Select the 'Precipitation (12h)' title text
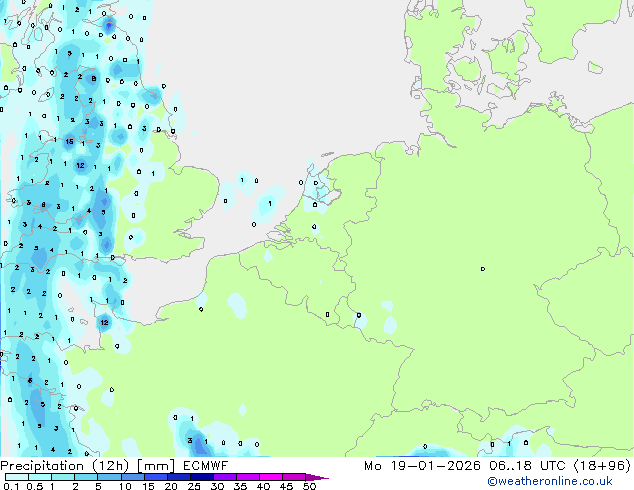The width and height of the screenshot is (634, 490). point(65,466)
